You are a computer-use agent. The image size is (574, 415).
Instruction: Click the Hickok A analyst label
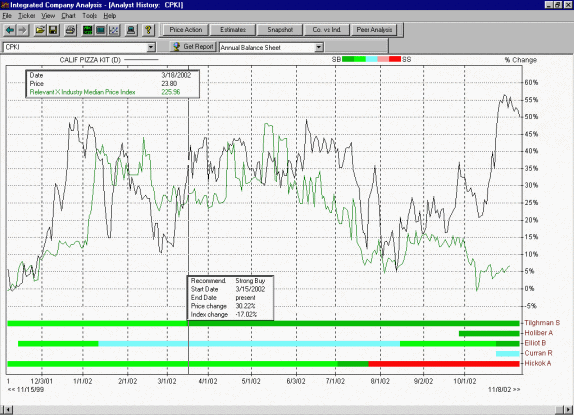pos(537,363)
